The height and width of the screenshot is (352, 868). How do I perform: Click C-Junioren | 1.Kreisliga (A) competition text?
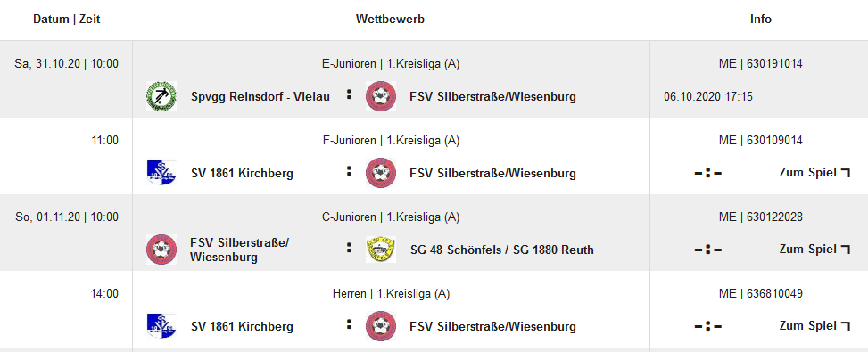click(x=391, y=217)
